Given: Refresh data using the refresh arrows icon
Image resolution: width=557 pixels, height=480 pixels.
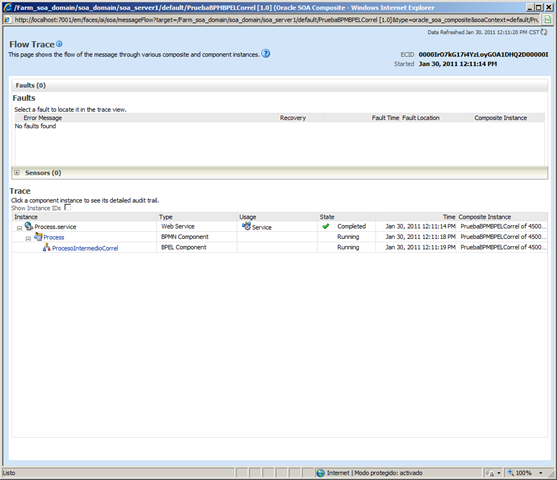Looking at the screenshot, I should click(x=544, y=32).
